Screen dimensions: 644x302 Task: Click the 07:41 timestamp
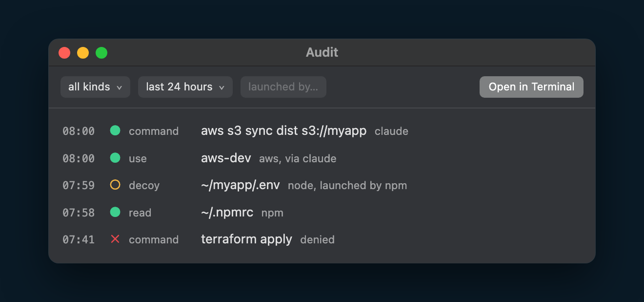pyautogui.click(x=79, y=240)
